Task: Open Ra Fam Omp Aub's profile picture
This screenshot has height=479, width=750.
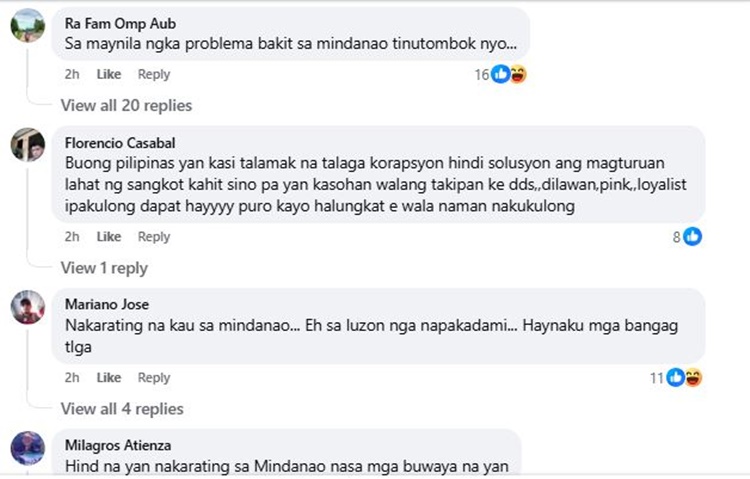Action: point(27,25)
